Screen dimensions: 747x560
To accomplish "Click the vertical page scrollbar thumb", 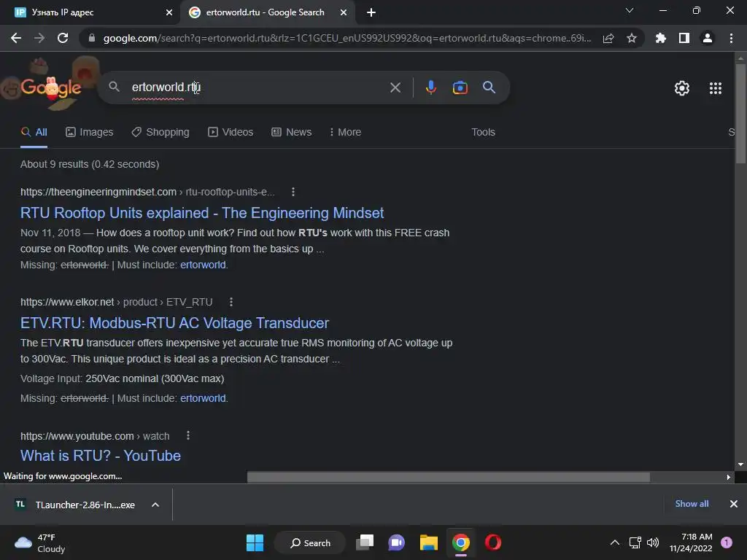I will tap(740, 113).
